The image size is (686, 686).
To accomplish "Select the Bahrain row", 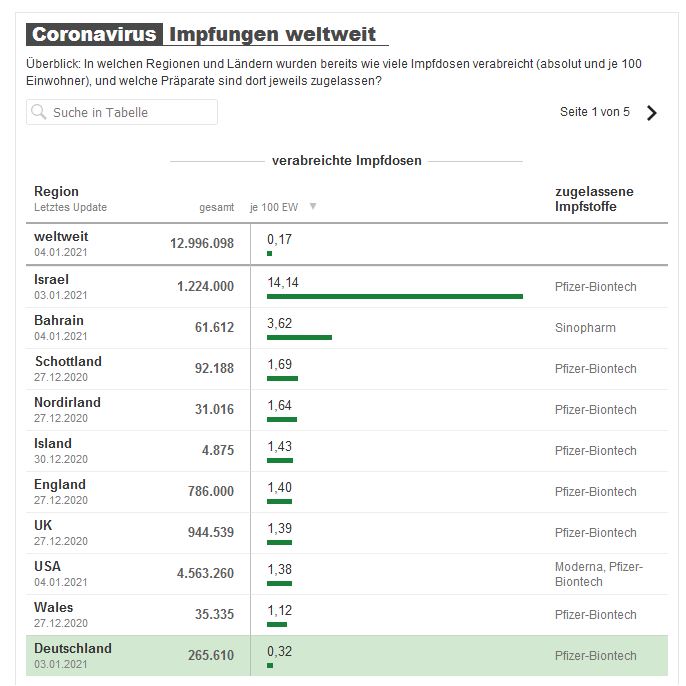I will pos(346,327).
